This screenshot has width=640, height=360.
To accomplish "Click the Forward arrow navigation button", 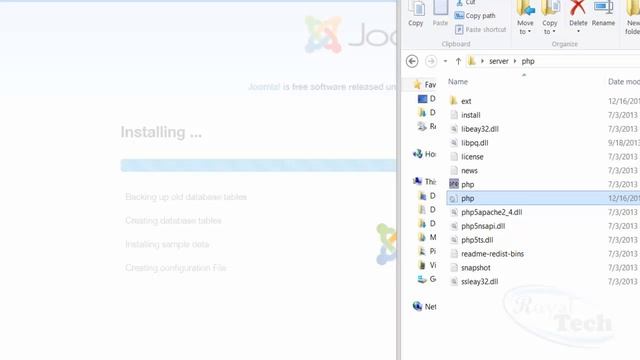I will [431, 61].
